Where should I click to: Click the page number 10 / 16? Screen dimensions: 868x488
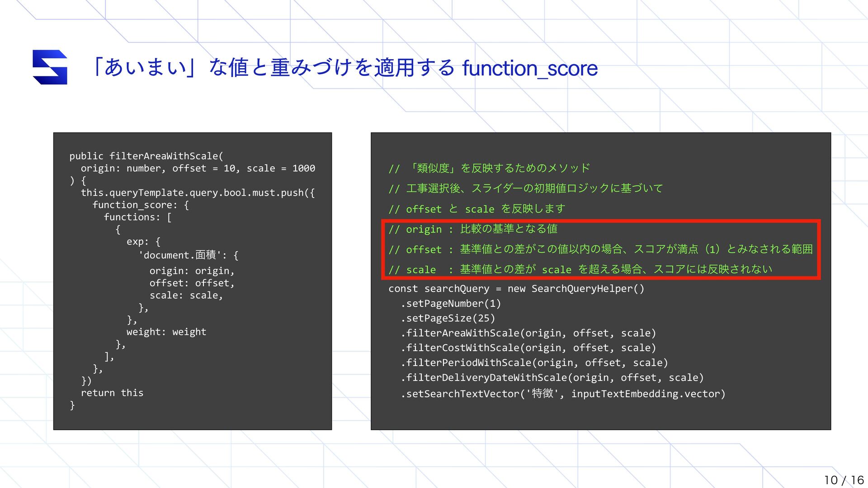843,480
